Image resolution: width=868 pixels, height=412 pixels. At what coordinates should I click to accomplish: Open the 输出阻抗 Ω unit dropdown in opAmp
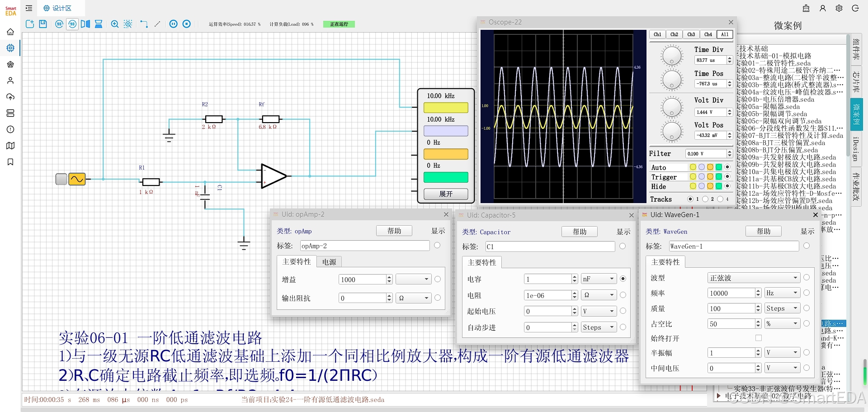click(413, 298)
